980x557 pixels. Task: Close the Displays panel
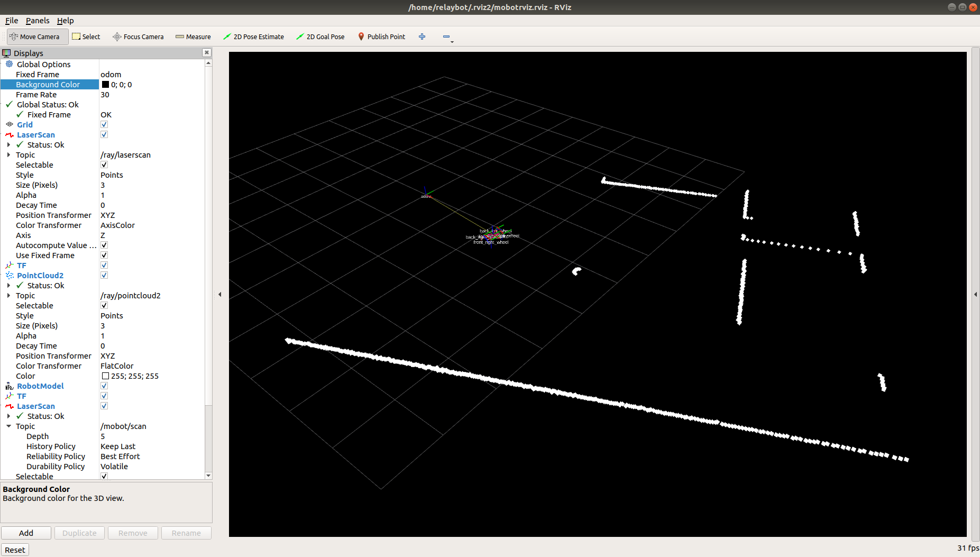click(x=207, y=52)
